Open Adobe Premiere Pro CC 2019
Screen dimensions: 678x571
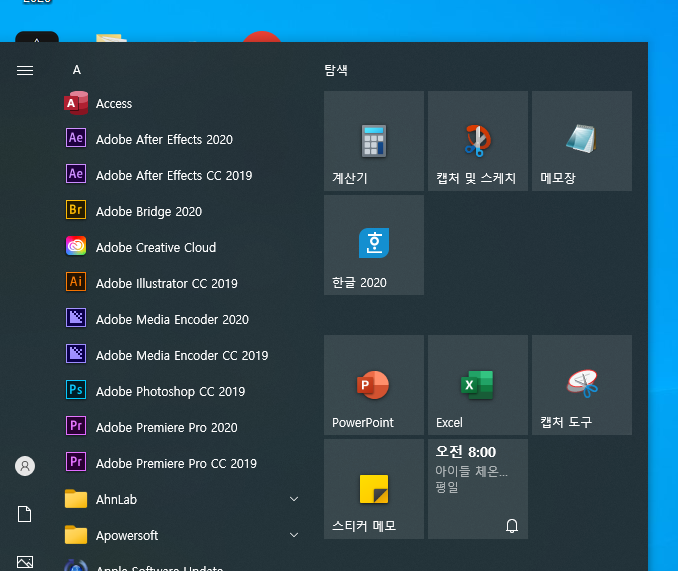tap(182, 463)
